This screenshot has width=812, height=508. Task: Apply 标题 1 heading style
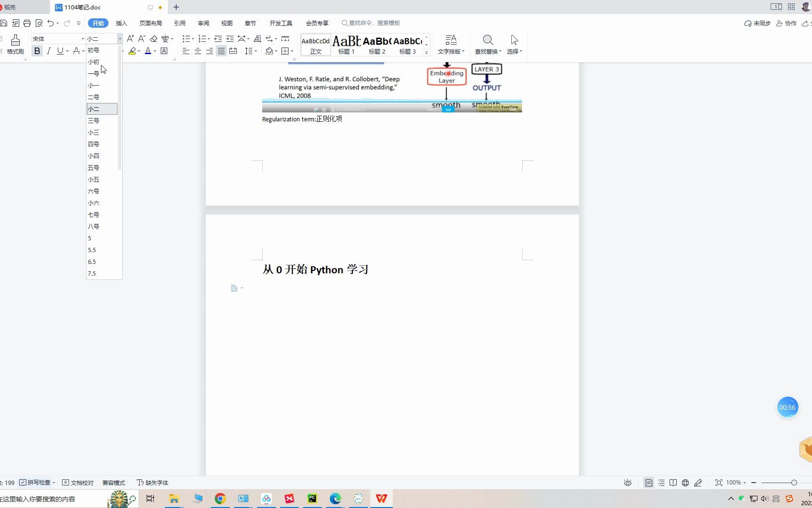pyautogui.click(x=346, y=45)
